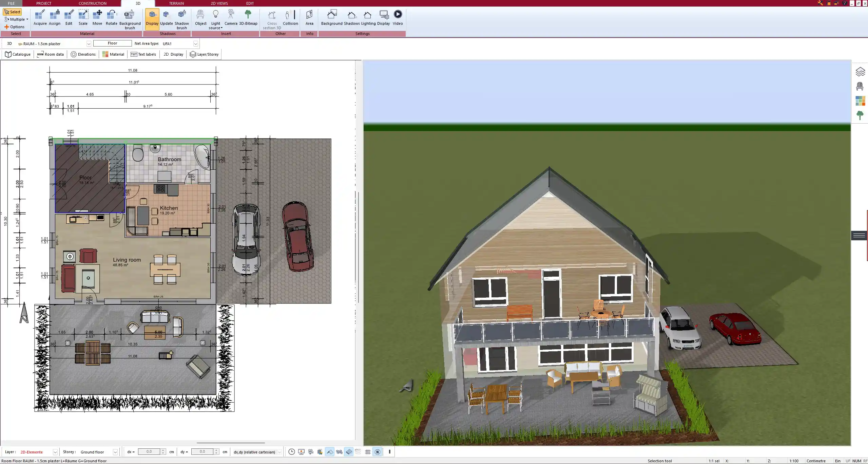Activate the Scale material tool
Viewport: 868px width, 464px height.
tap(83, 17)
